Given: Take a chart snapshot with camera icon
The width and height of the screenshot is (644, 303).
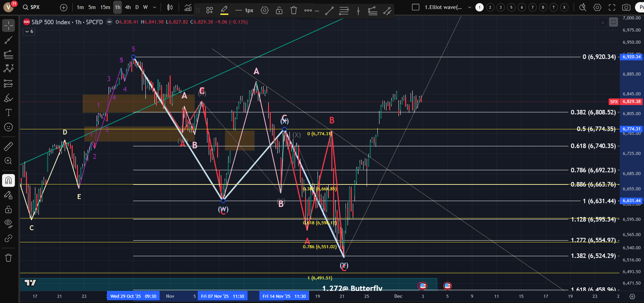Looking at the screenshot, I should coord(626,7).
